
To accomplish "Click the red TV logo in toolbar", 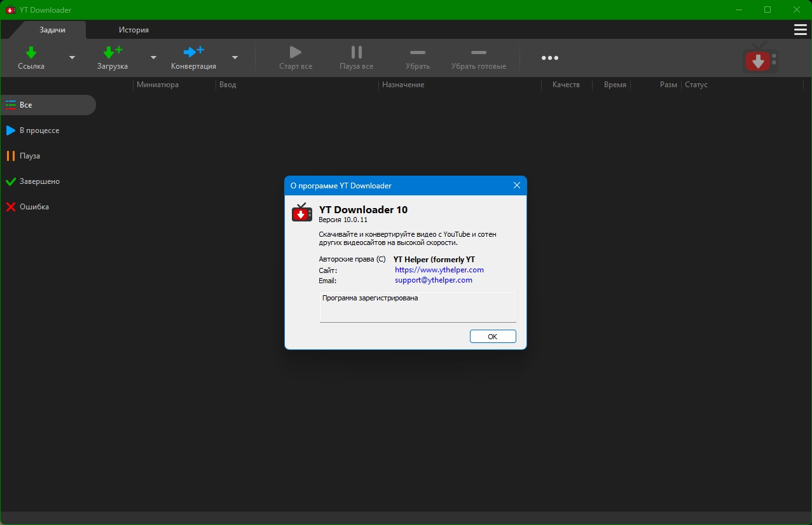I will (x=760, y=59).
